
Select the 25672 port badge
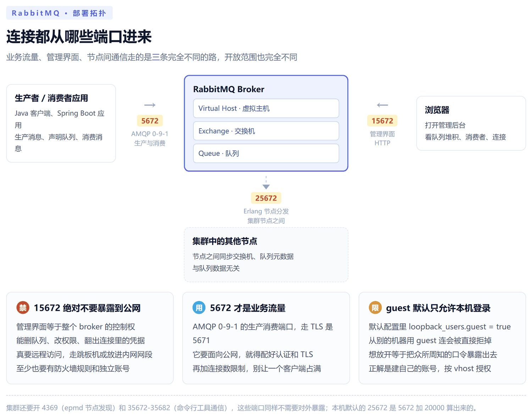(266, 198)
